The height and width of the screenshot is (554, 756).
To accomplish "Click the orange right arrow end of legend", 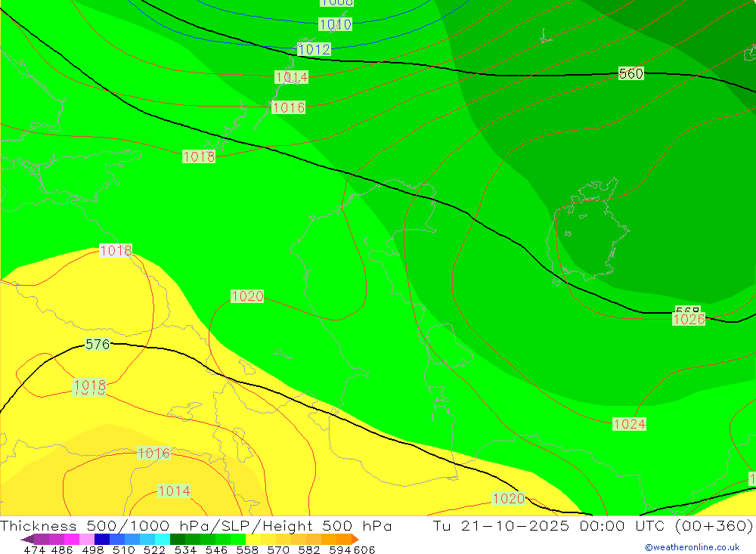I will 355,539.
